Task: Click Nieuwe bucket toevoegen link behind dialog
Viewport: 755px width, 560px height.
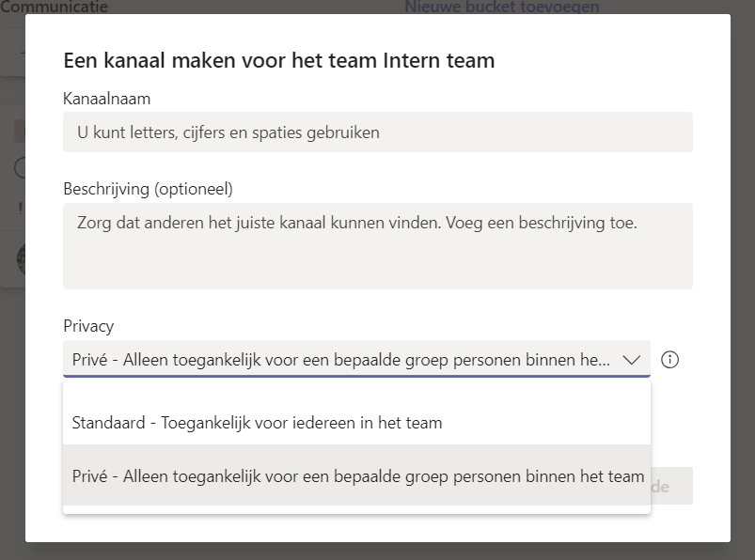Action: [x=502, y=7]
